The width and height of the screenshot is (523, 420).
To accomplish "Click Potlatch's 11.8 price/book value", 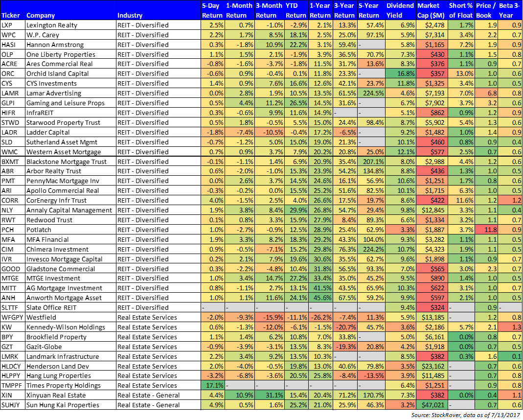I will tap(486, 230).
